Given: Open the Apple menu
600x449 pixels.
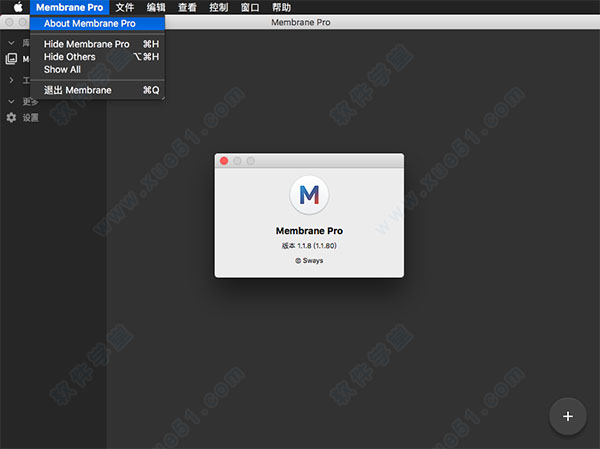Looking at the screenshot, I should point(18,7).
